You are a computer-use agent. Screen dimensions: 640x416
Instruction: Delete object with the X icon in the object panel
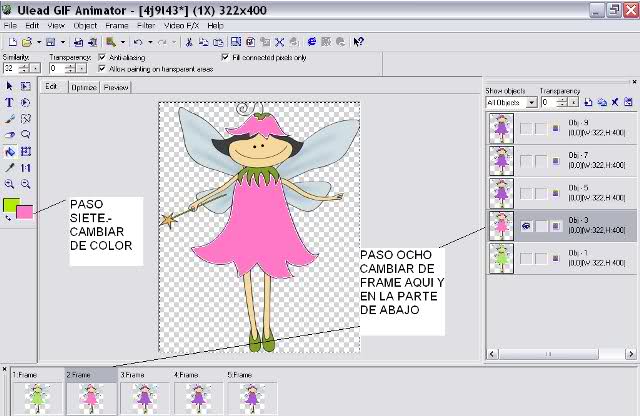[615, 102]
